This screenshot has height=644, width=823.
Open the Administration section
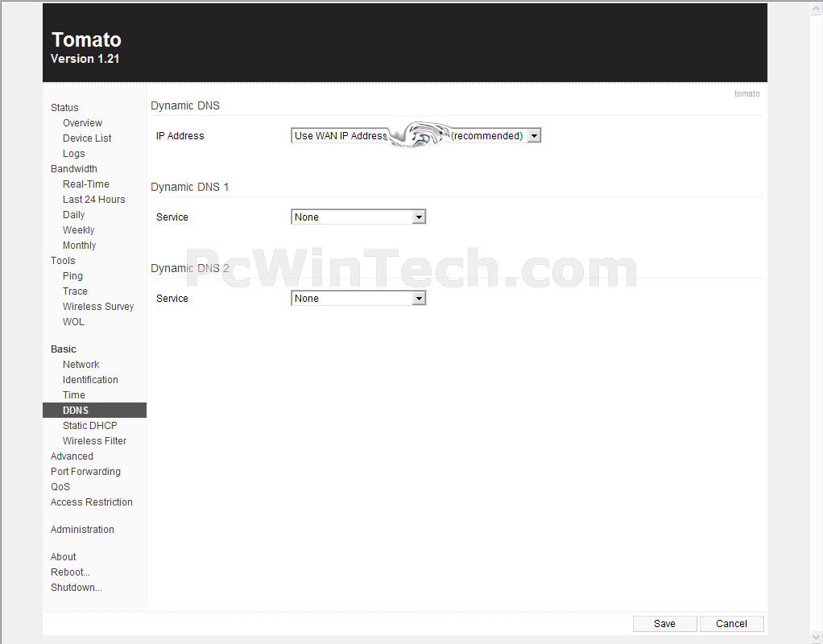[x=82, y=530]
